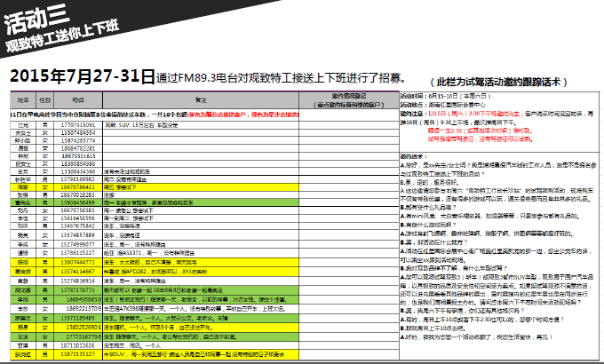604x364 pixels.
Task: Click yellow row phone cell '13873135127'
Action: [x=78, y=354]
